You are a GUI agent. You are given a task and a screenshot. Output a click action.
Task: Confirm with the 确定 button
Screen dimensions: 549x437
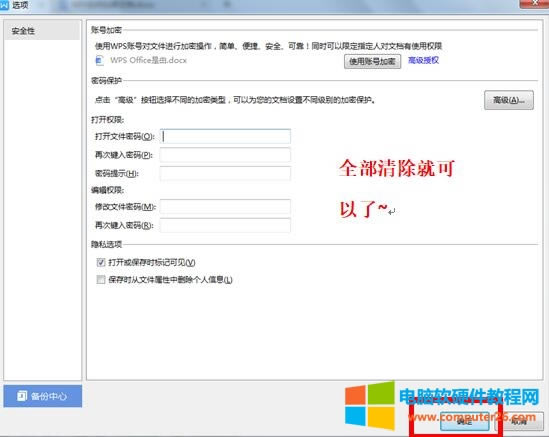pos(464,422)
